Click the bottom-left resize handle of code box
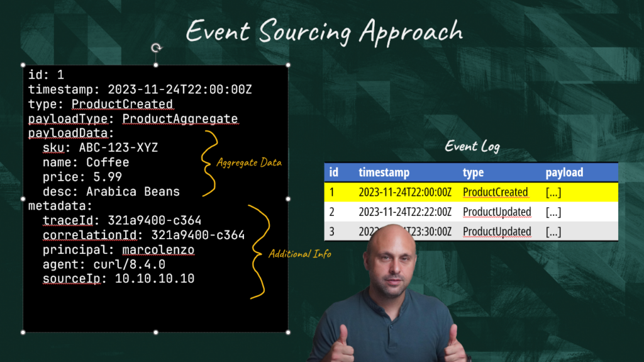Image resolution: width=644 pixels, height=362 pixels. [23, 332]
